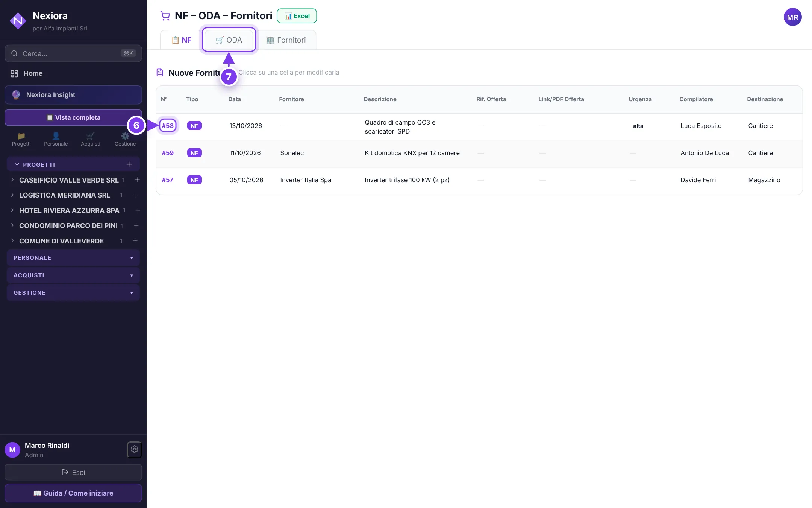Click plus next to HOTEL RIVIERA AZZURRA SPA

click(x=138, y=210)
